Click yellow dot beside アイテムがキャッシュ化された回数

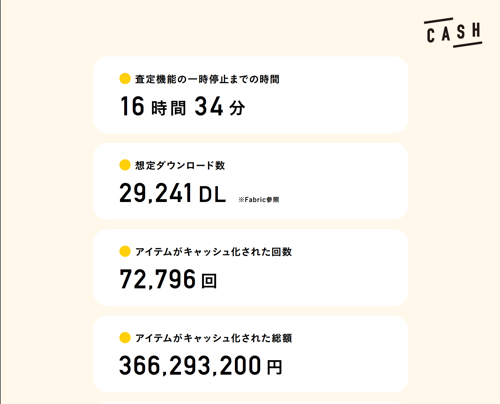pyautogui.click(x=125, y=251)
